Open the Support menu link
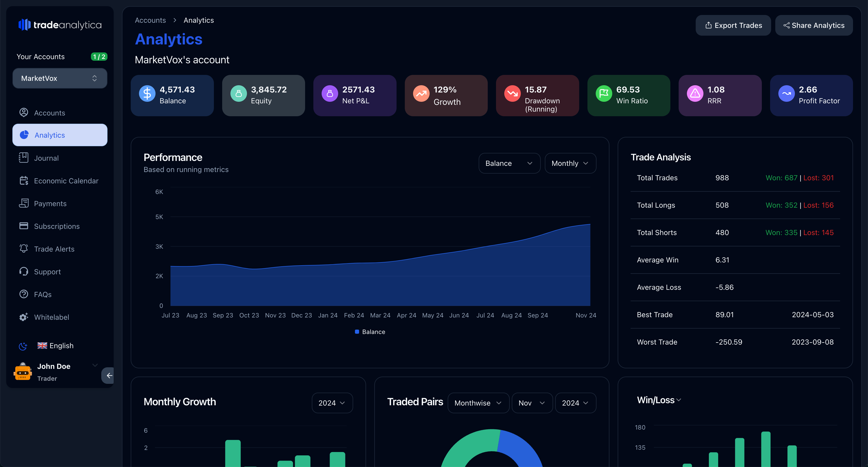 click(60, 271)
